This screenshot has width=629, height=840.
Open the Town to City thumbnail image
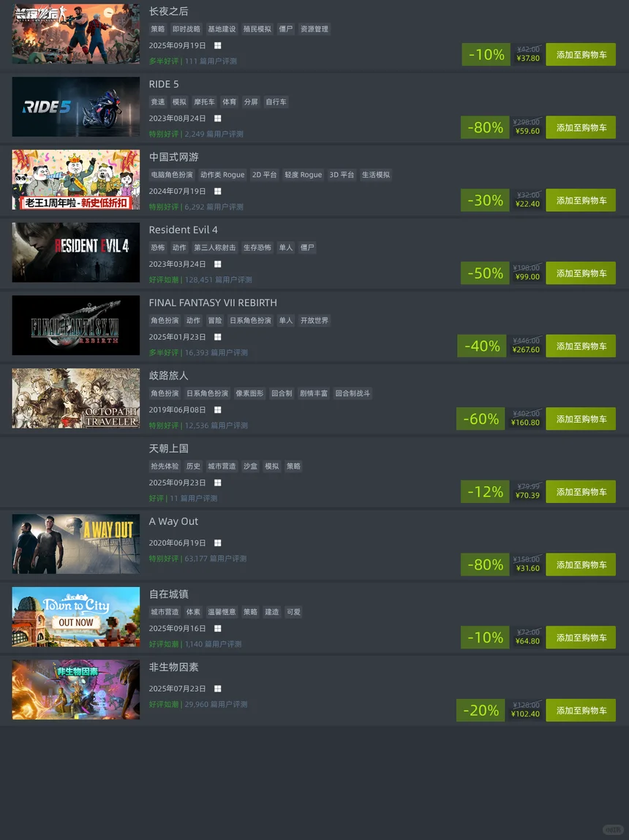[76, 616]
